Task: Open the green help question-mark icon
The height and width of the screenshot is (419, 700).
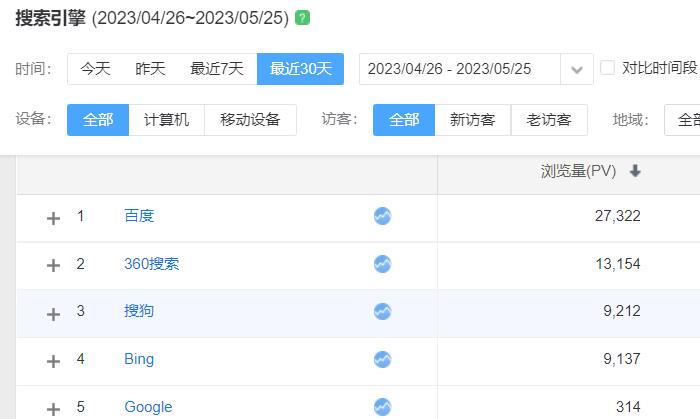Action: [302, 18]
